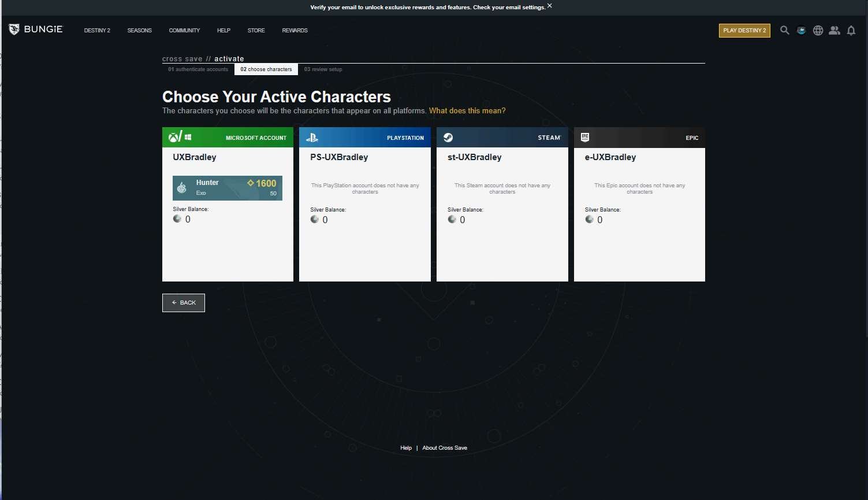Click the PlayStation logo icon
This screenshot has width=868, height=500.
[x=312, y=138]
